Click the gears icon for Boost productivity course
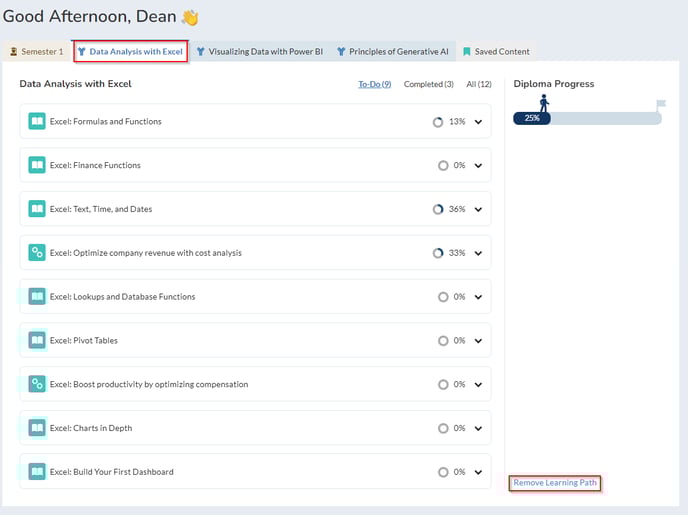The image size is (688, 515). [37, 384]
